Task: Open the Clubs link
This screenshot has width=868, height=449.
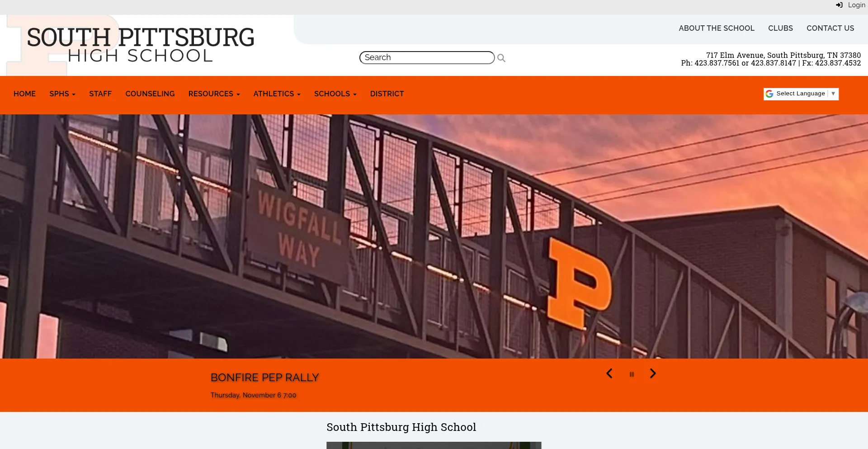Action: coord(780,28)
